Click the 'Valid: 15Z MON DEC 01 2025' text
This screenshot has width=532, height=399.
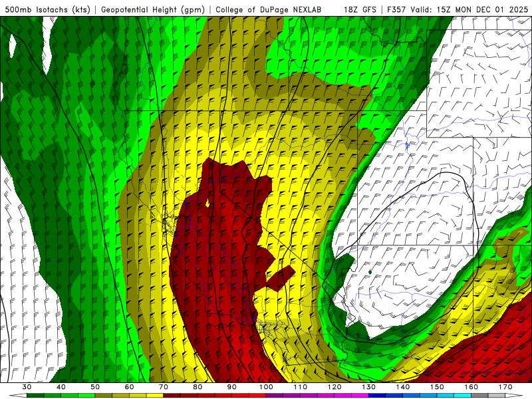click(469, 10)
